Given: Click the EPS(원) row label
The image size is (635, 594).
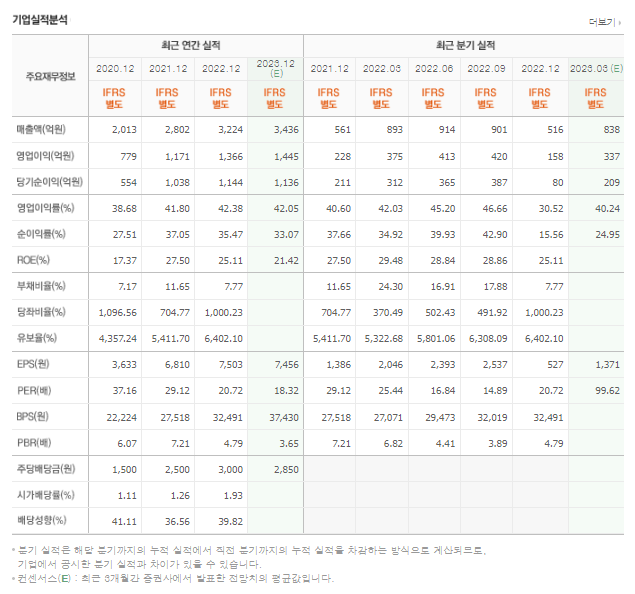Looking at the screenshot, I should point(33,364).
